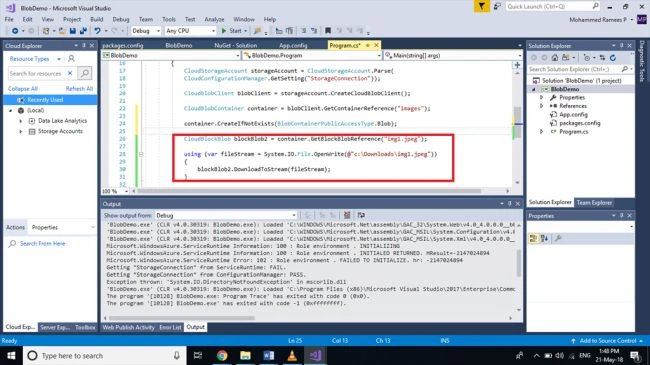Toggle word wrap icon in Output toolbar

coord(361,215)
